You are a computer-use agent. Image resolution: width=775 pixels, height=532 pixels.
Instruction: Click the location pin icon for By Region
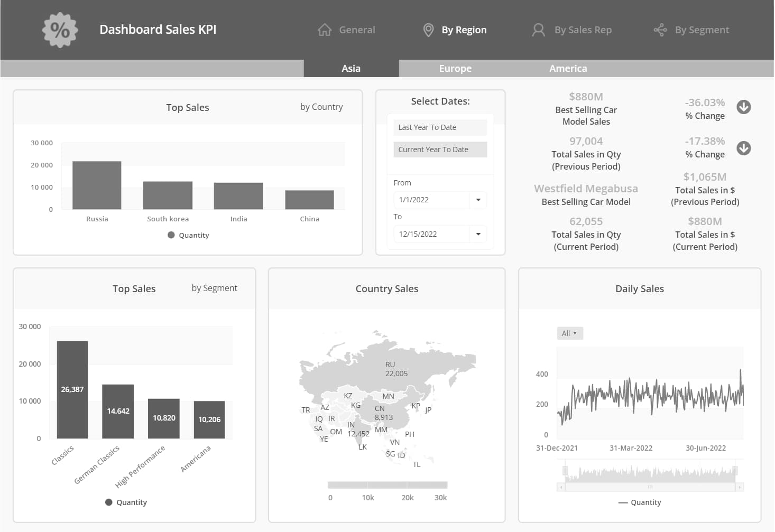pyautogui.click(x=428, y=30)
